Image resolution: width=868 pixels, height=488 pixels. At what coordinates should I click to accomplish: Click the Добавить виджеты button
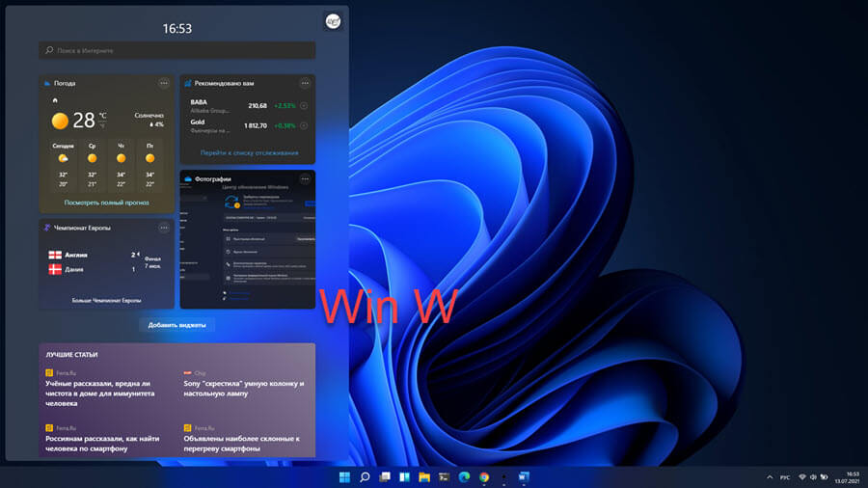177,325
